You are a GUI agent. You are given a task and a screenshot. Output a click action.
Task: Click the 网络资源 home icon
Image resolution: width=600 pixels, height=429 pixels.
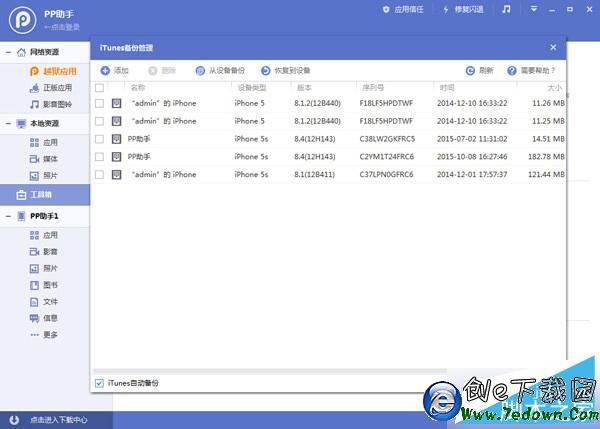click(x=21, y=52)
